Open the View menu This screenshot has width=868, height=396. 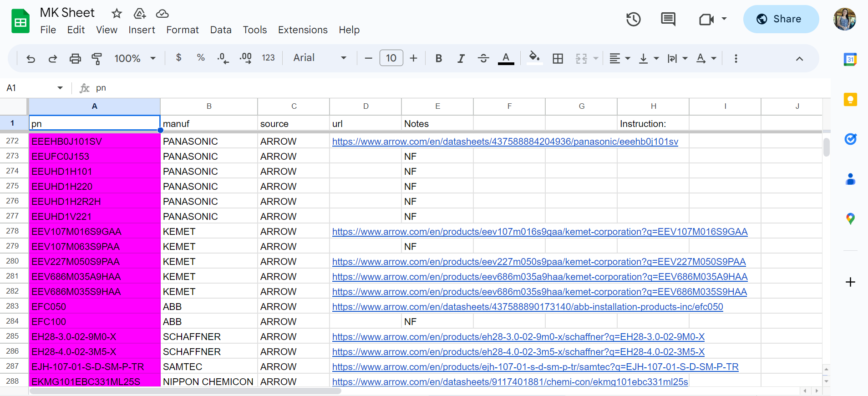tap(107, 30)
